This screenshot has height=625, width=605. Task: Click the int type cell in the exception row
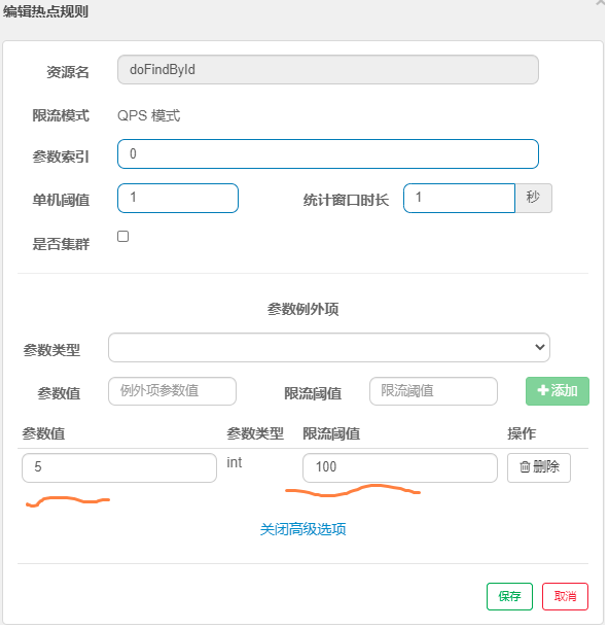234,463
